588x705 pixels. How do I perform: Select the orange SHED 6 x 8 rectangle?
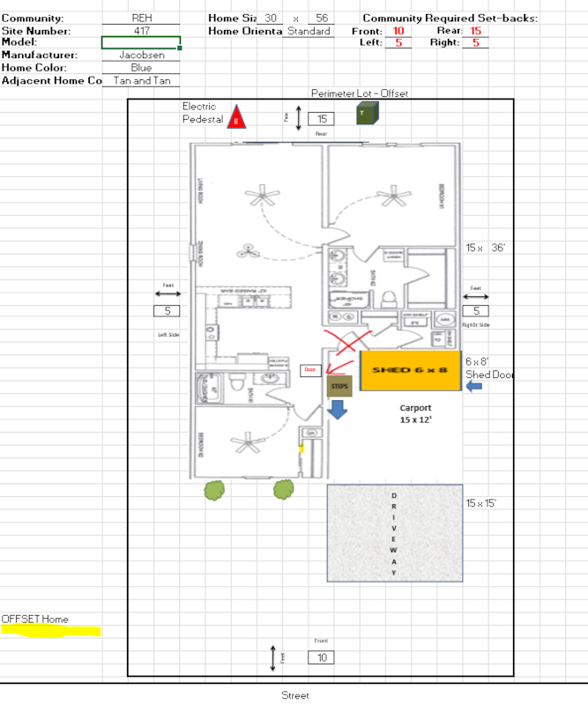411,369
